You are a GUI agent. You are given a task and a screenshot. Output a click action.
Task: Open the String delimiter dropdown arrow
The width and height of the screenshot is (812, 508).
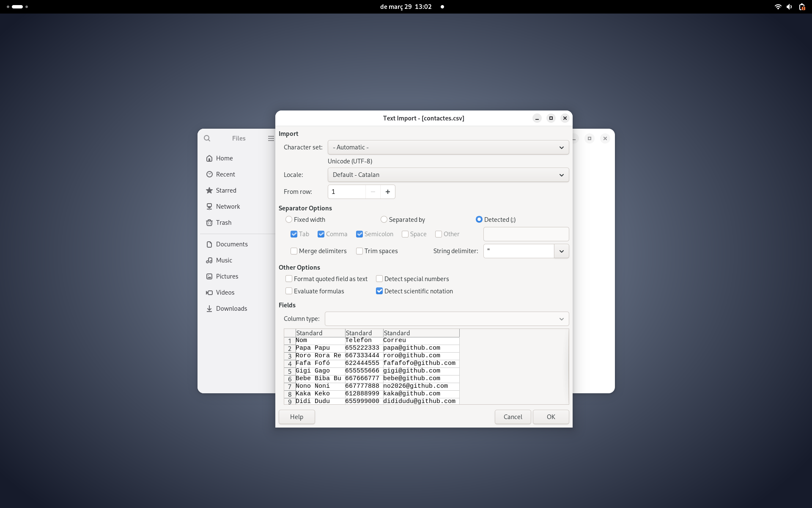coord(561,251)
